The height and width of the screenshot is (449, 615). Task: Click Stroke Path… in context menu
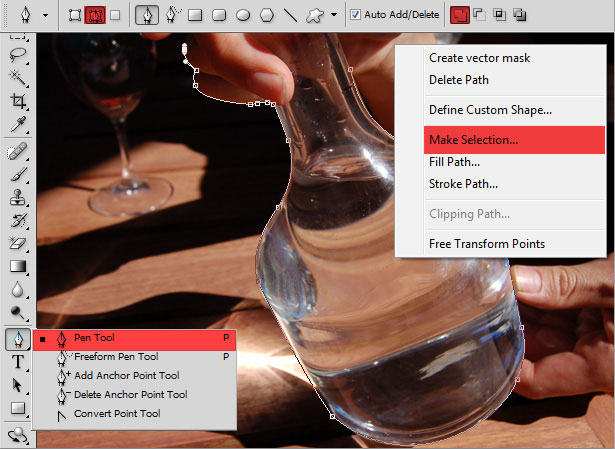pyautogui.click(x=463, y=184)
